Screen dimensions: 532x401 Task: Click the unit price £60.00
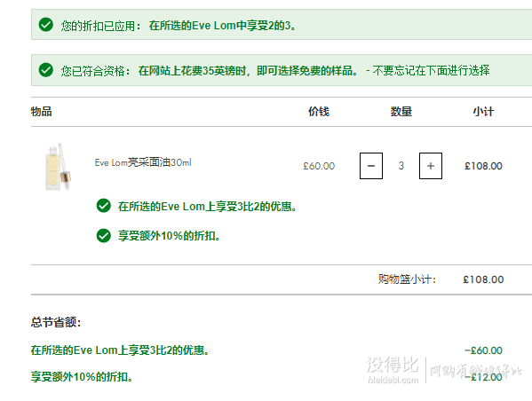coord(319,166)
